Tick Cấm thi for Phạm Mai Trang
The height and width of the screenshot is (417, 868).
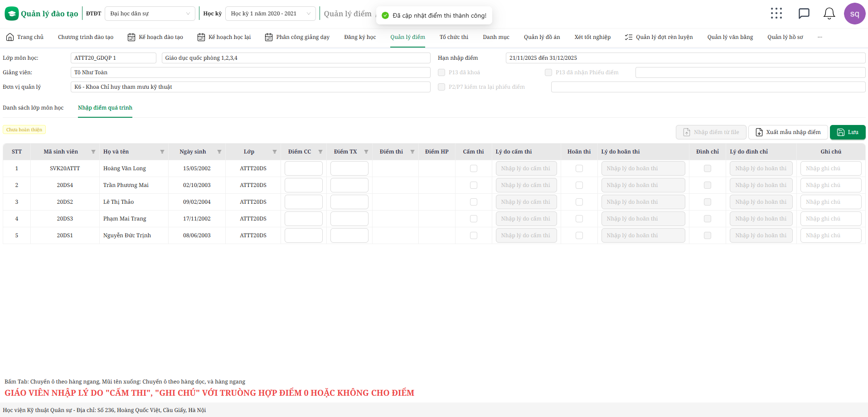474,219
